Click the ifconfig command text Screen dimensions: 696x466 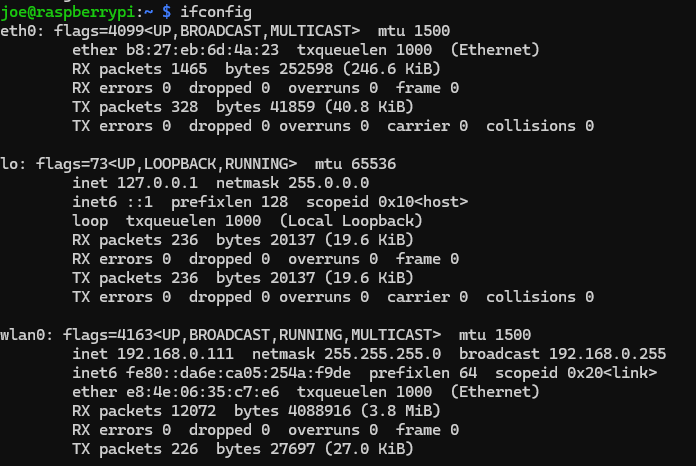coord(216,11)
